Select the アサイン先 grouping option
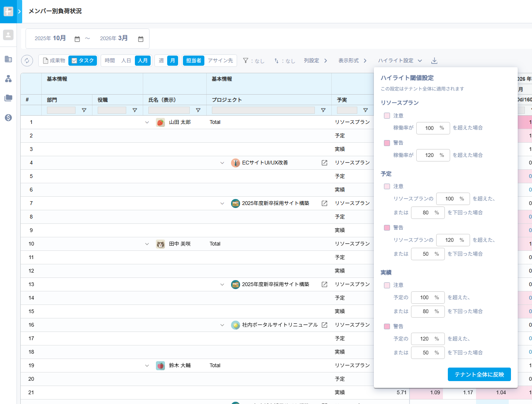The height and width of the screenshot is (404, 532). click(x=221, y=60)
